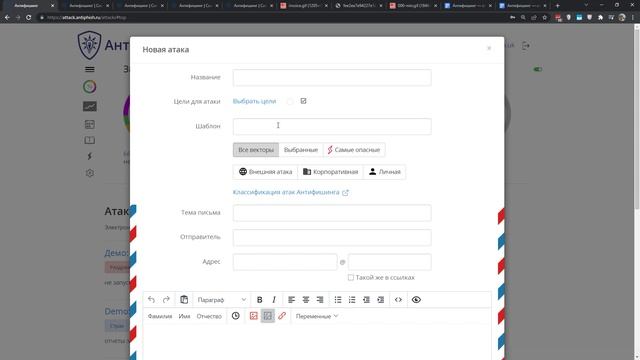Image resolution: width=640 pixels, height=360 pixels.
Task: Open the Шаблон selection field
Action: [332, 127]
